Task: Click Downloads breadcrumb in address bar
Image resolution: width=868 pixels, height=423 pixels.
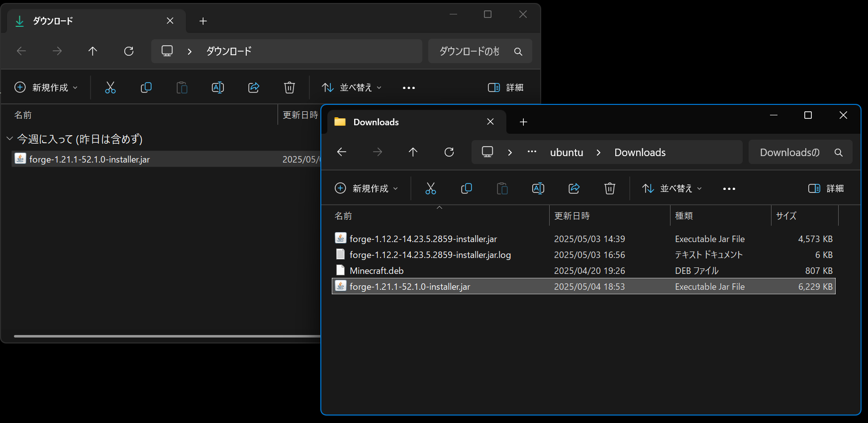Action: 640,153
